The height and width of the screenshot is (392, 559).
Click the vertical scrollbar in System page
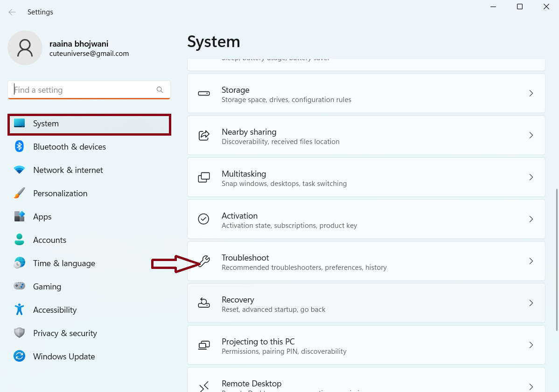[556, 259]
